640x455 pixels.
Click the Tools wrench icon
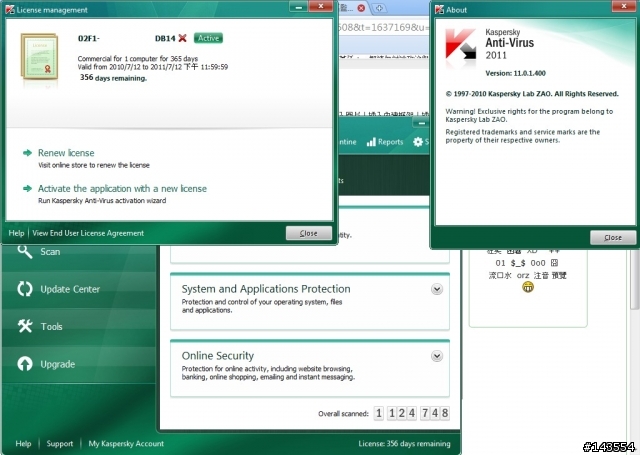[x=25, y=326]
